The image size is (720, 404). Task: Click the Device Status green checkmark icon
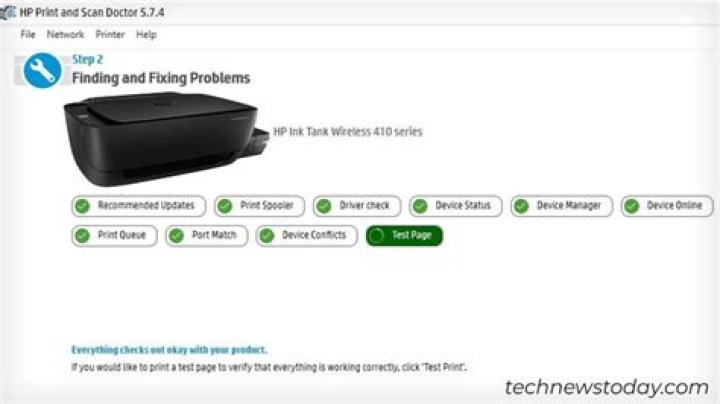[x=420, y=206]
